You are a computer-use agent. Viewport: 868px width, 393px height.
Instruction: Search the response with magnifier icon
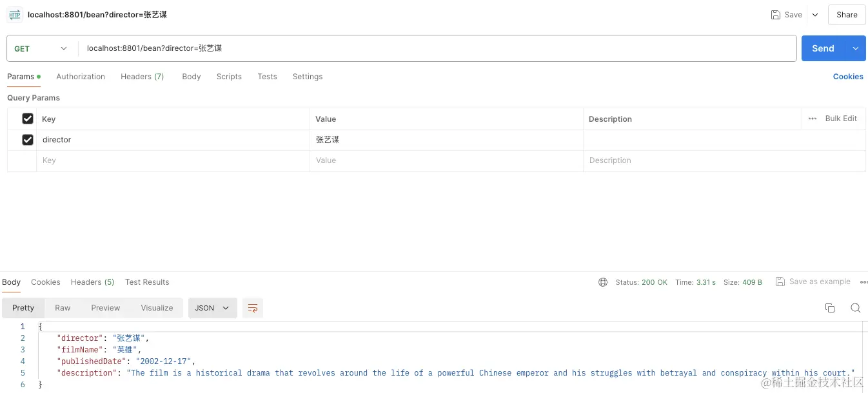coord(855,308)
